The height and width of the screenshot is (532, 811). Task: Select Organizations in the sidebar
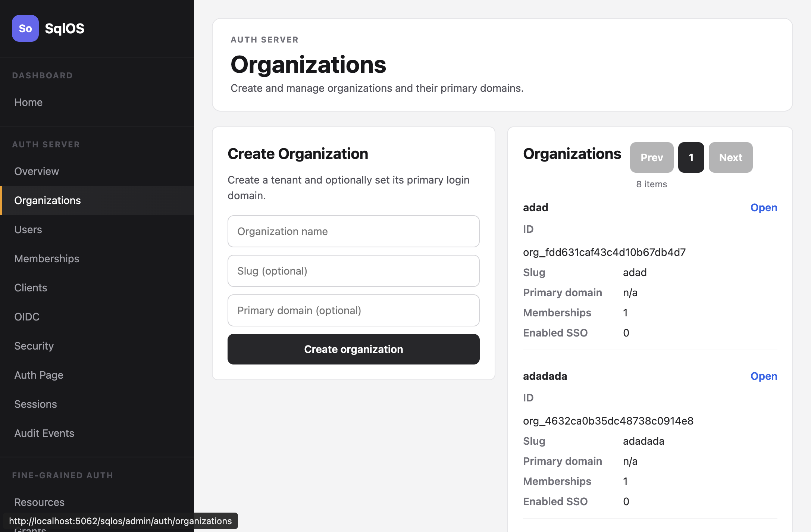47,200
